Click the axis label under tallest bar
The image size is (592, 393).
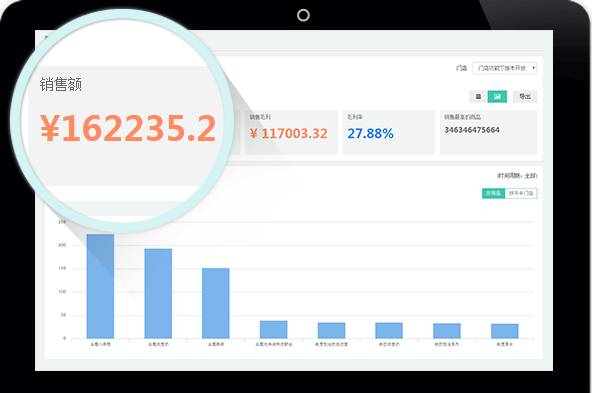(100, 344)
